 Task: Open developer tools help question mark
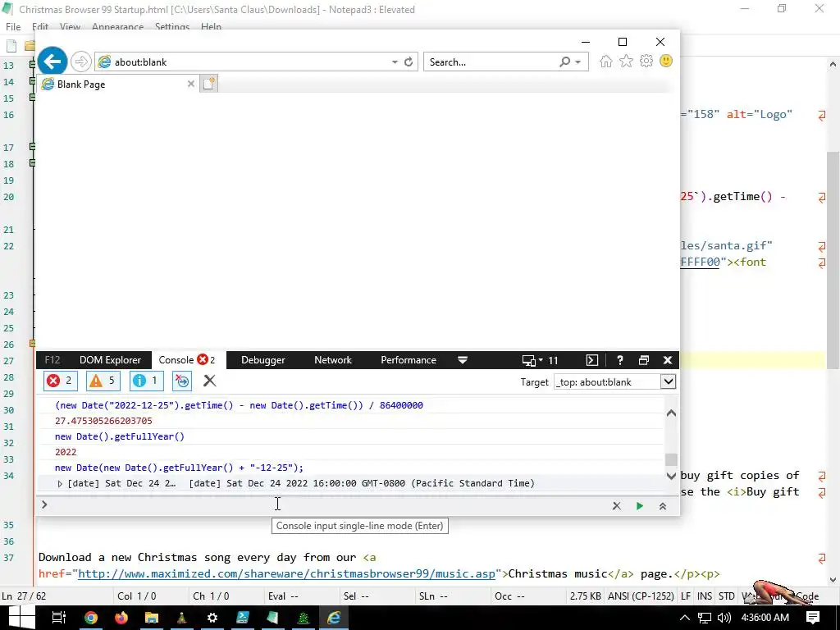(x=620, y=360)
